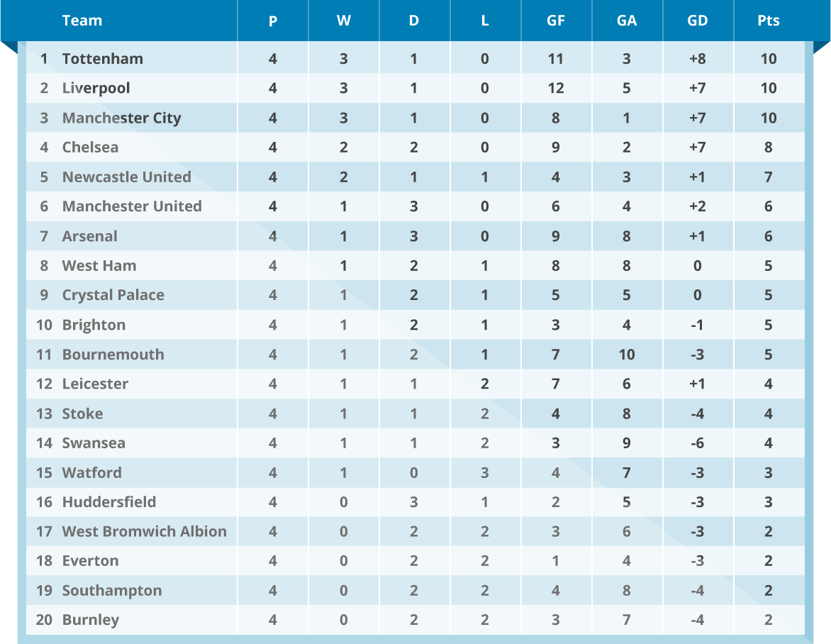The image size is (831, 644).
Task: Click the L column header
Action: click(x=485, y=21)
